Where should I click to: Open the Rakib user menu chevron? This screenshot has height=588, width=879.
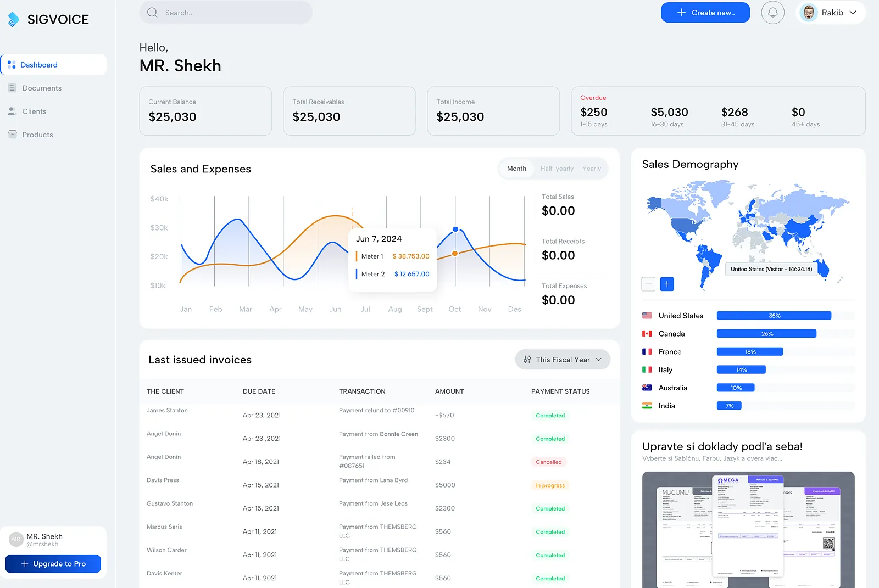coord(853,13)
